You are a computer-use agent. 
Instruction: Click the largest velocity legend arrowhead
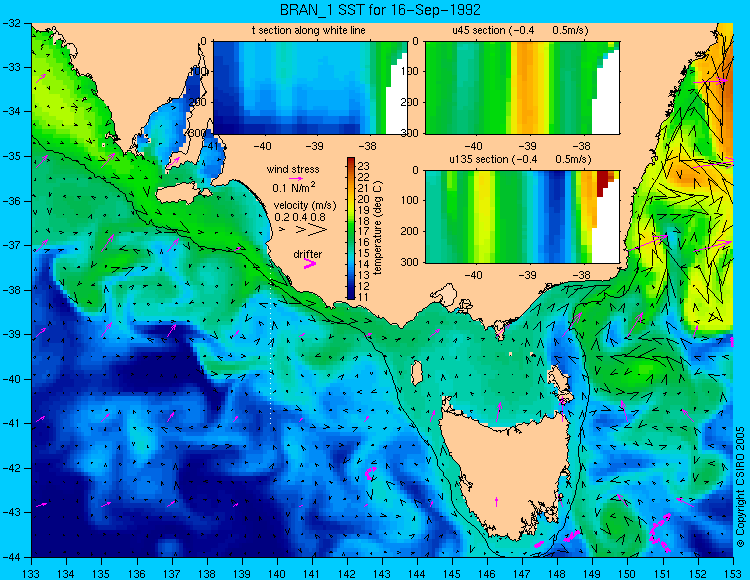pyautogui.click(x=317, y=230)
